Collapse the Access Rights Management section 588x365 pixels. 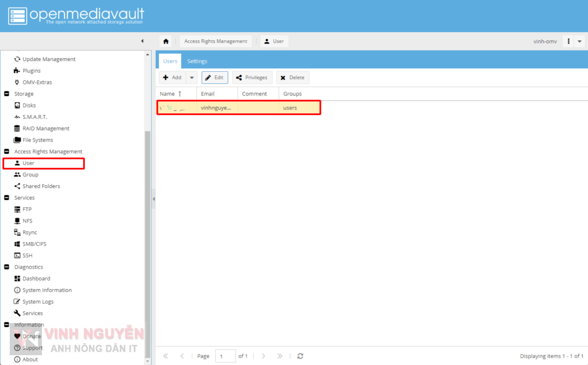pos(5,151)
